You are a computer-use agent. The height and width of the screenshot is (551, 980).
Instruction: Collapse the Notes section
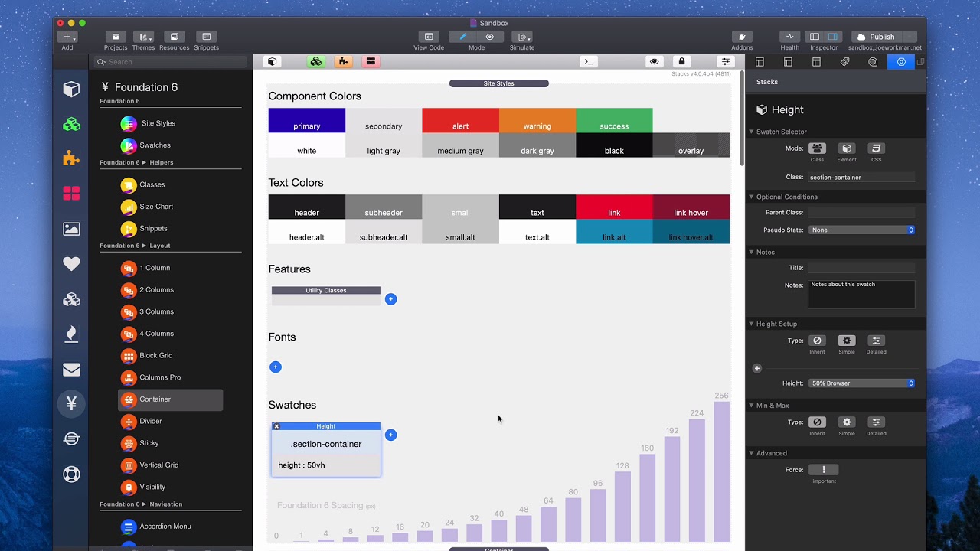[751, 252]
